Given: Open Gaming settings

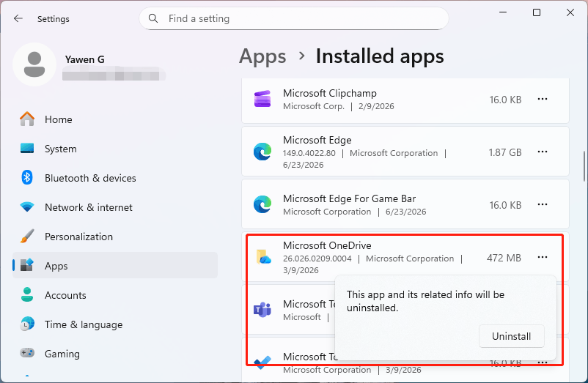Looking at the screenshot, I should [115, 354].
